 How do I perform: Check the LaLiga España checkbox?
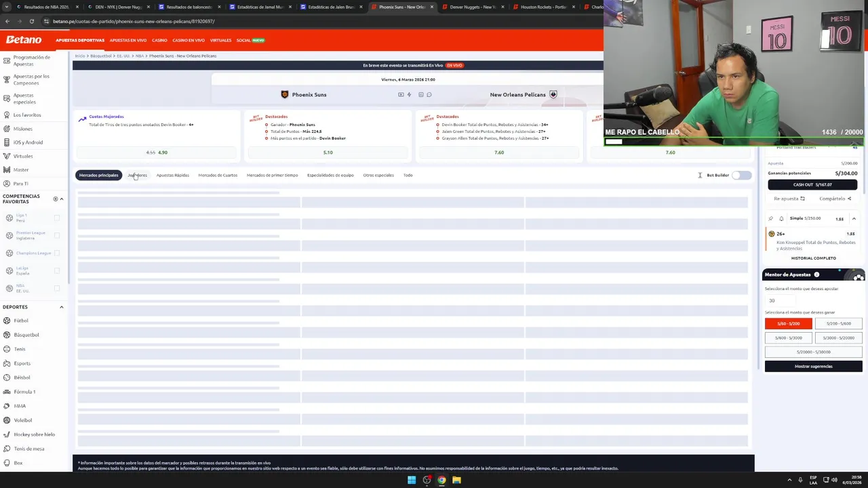point(57,270)
